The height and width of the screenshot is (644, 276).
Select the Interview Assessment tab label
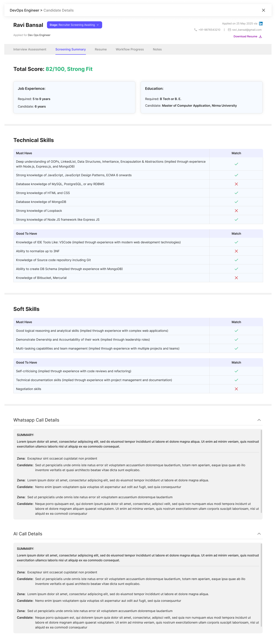click(30, 49)
